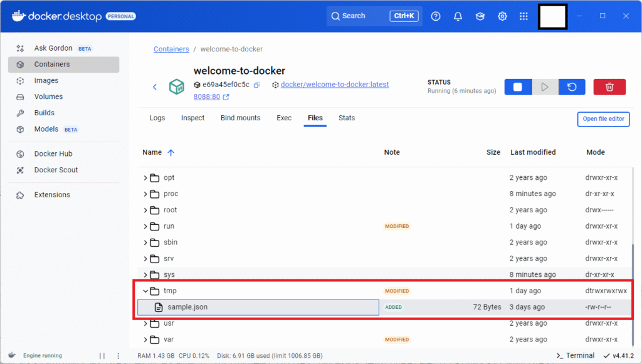Open Extensions
This screenshot has height=364, width=642.
tap(63, 195)
